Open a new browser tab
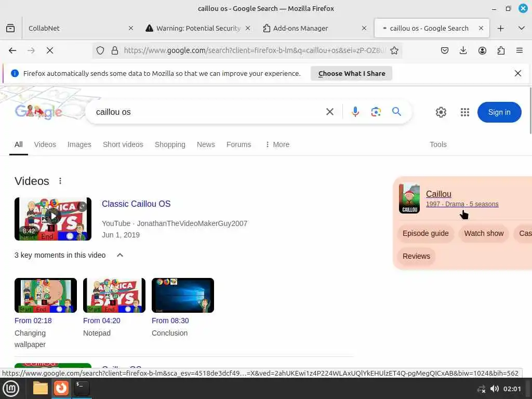The height and width of the screenshot is (399, 532). (x=500, y=28)
